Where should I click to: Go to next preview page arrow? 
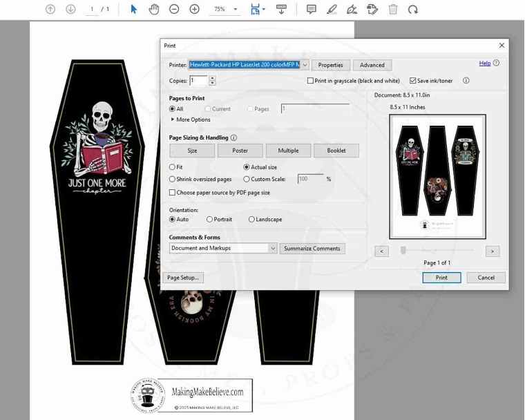492,251
